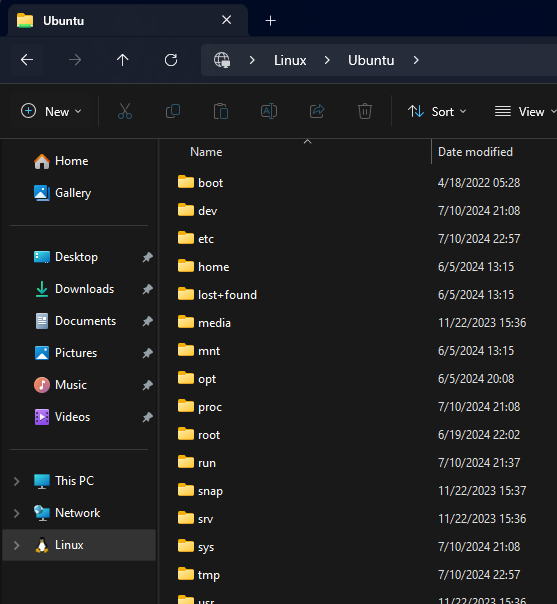The image size is (557, 604).
Task: Select the boot folder icon
Action: tap(186, 182)
